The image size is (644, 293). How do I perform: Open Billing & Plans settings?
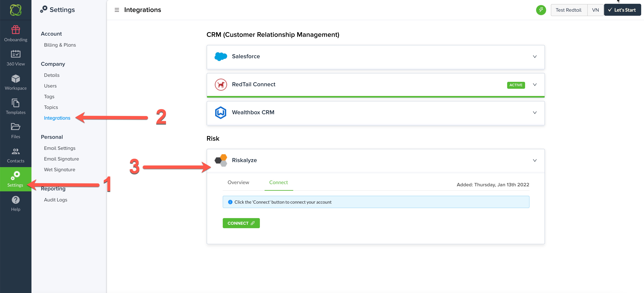click(60, 45)
